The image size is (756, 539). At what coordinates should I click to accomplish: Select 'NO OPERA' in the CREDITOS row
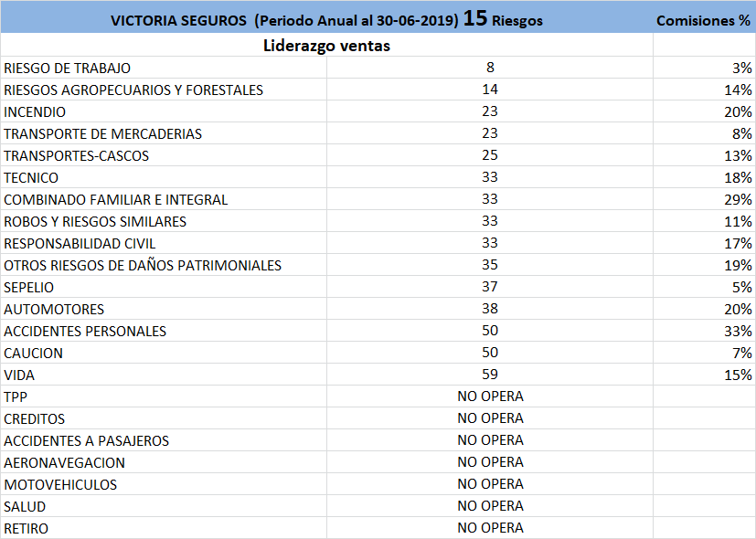point(490,418)
